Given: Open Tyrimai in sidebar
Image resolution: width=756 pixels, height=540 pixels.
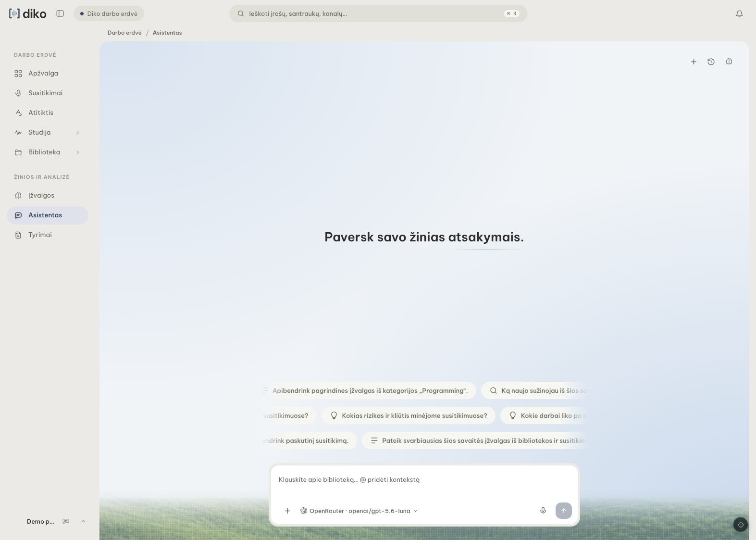Looking at the screenshot, I should [x=48, y=235].
